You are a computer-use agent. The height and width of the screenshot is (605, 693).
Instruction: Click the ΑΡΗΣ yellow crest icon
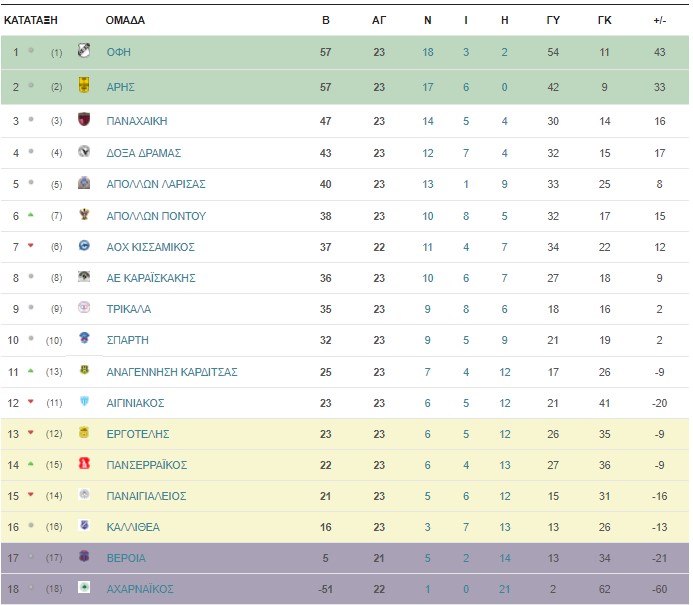pyautogui.click(x=84, y=85)
